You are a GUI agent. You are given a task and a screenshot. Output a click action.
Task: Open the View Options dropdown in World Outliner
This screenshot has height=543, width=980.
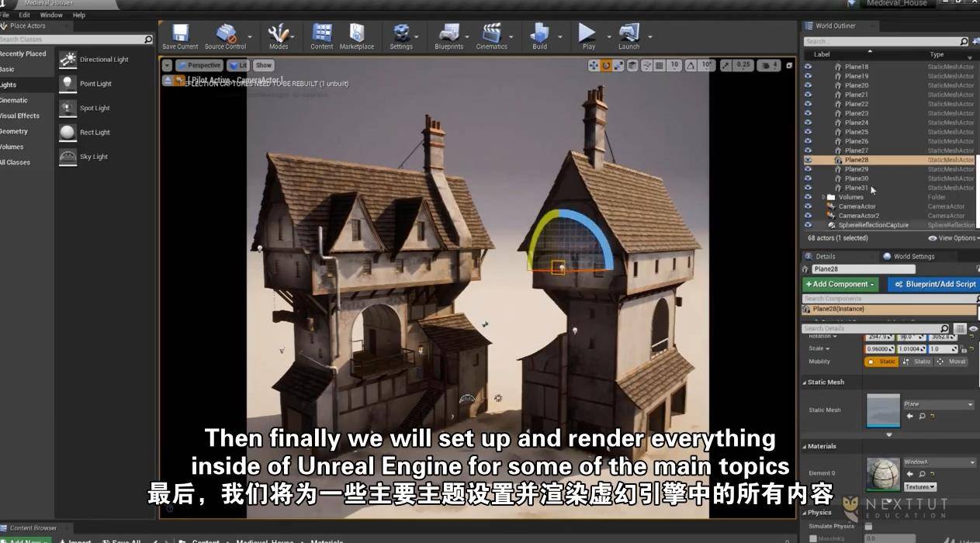[954, 238]
